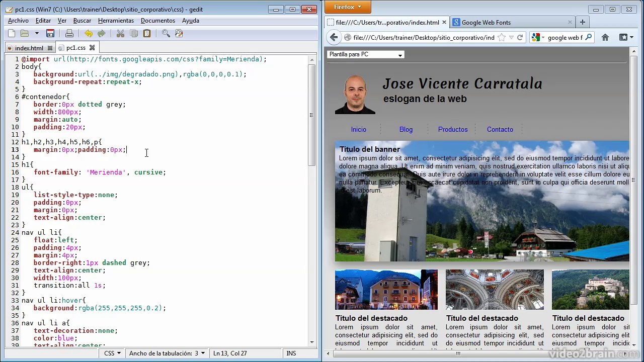Click the Productos navigation link

pos(453,130)
